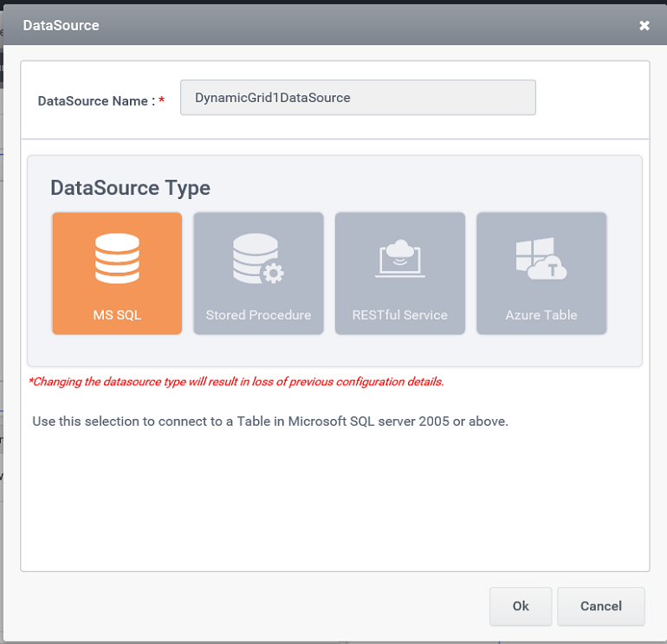Image resolution: width=667 pixels, height=644 pixels.
Task: Choose the Stored Procedure database-gear icon
Action: [258, 258]
